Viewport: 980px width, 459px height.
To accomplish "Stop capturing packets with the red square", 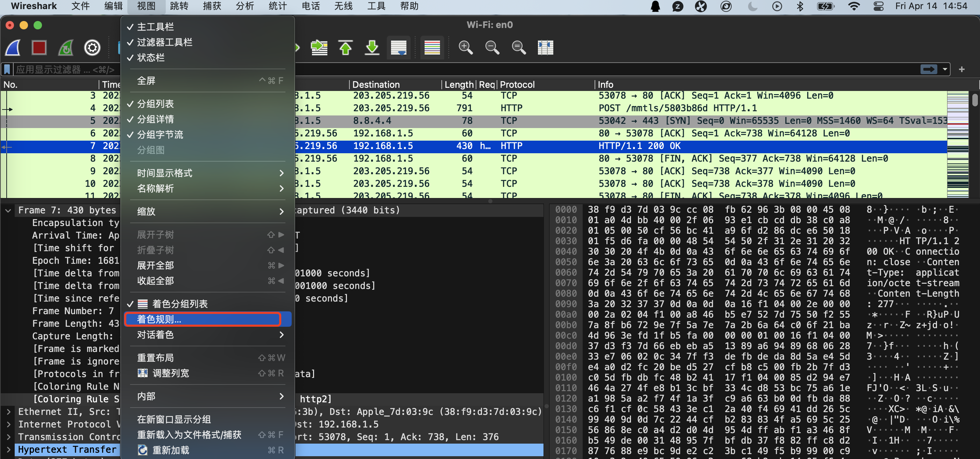I will point(39,48).
